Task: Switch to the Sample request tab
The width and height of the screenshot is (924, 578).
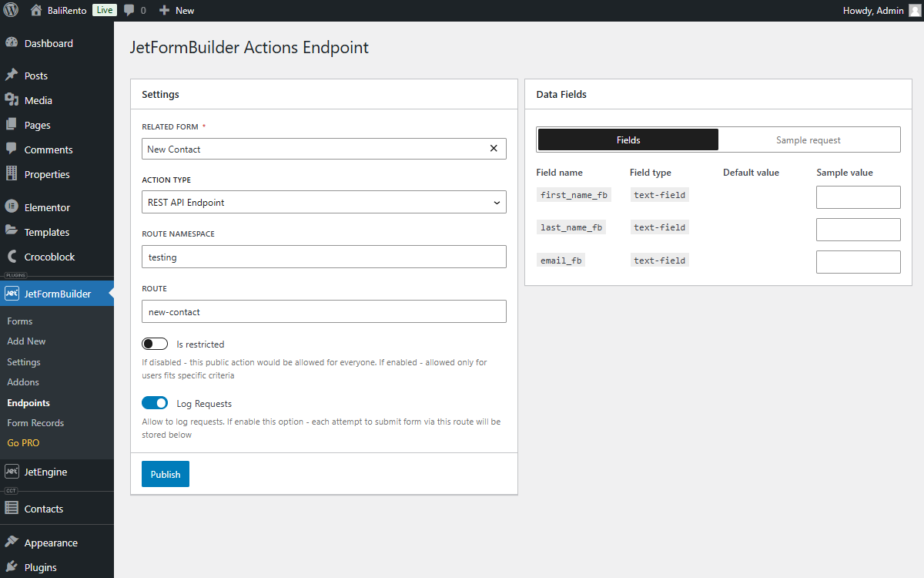Action: 808,139
